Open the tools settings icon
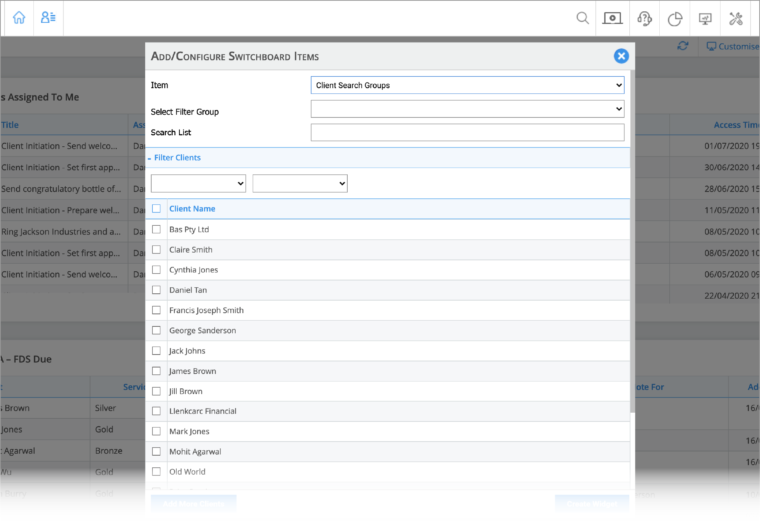 736,18
